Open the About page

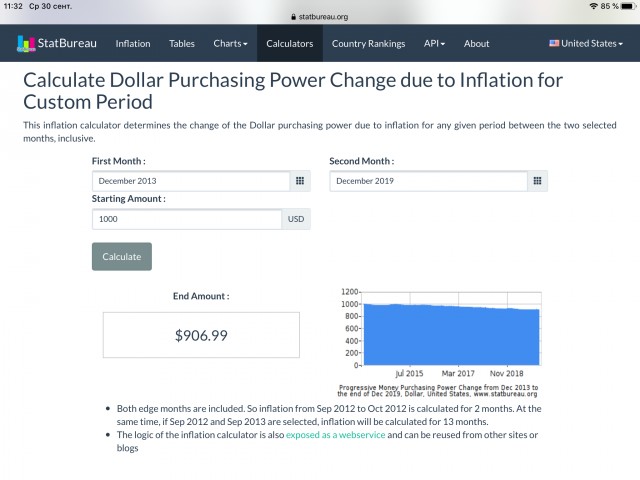[x=476, y=43]
